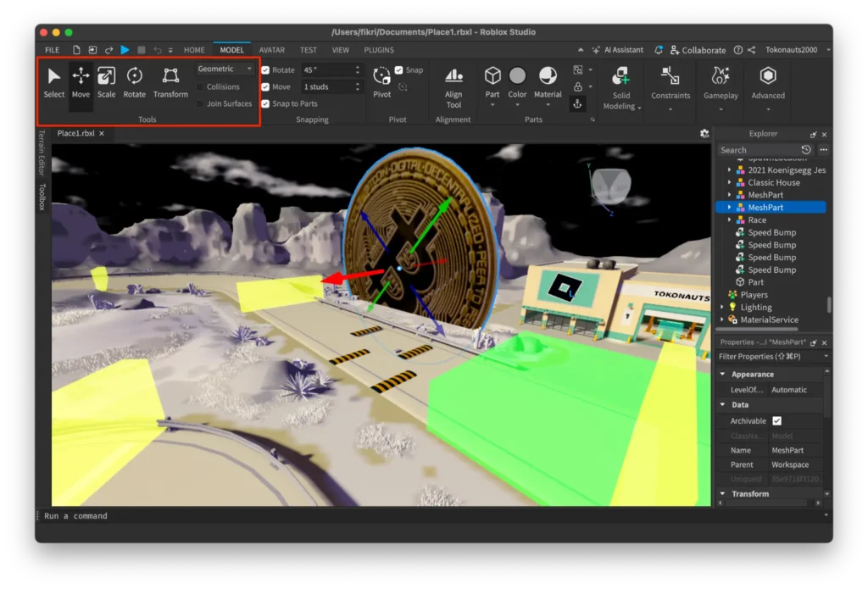Open Solid Modeling tools
The image size is (868, 589).
(621, 87)
